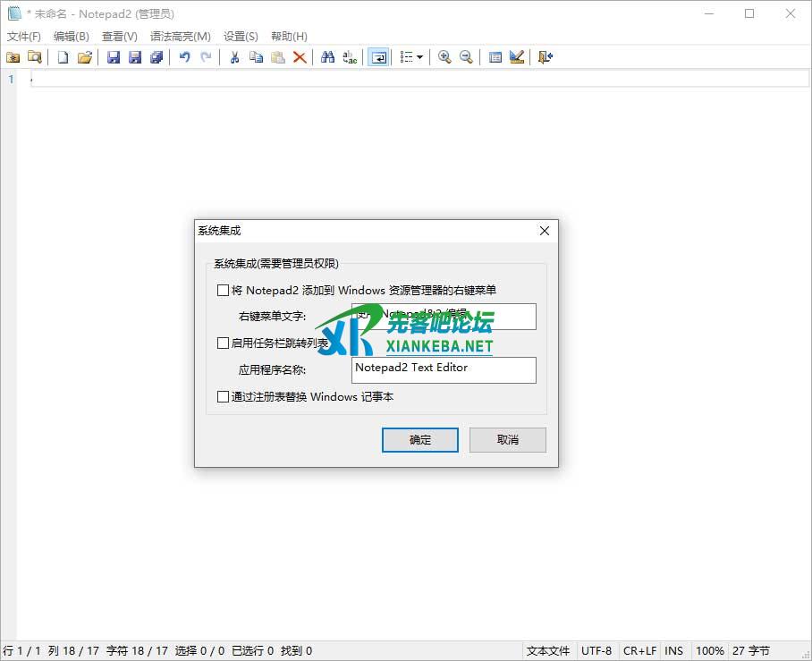The height and width of the screenshot is (661, 812).
Task: Click the UTF-8 encoding in status bar
Action: click(596, 651)
